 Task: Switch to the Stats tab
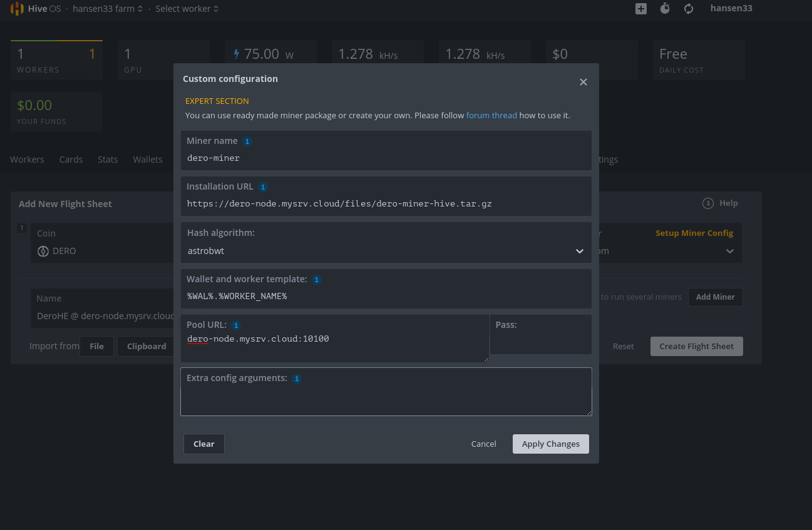[x=108, y=160]
